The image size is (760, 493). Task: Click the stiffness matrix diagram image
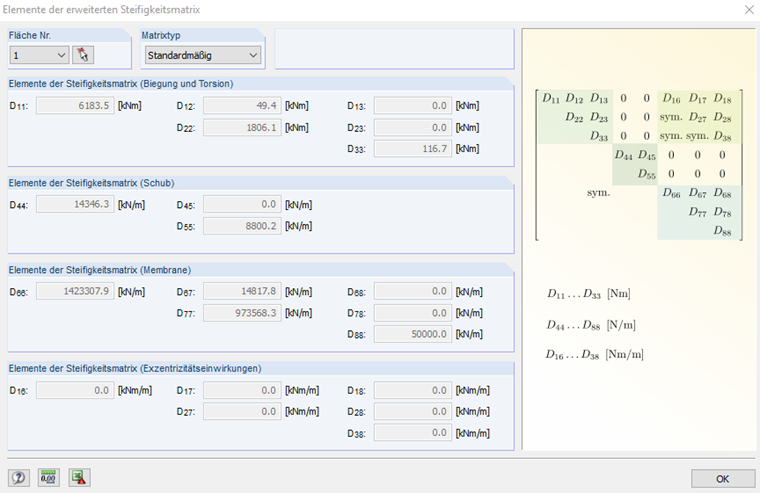click(637, 165)
